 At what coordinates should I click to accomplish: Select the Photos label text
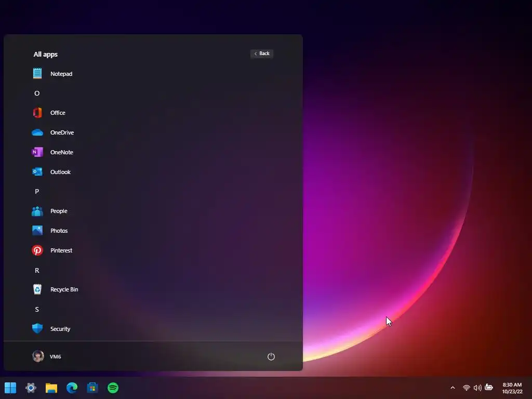59,231
